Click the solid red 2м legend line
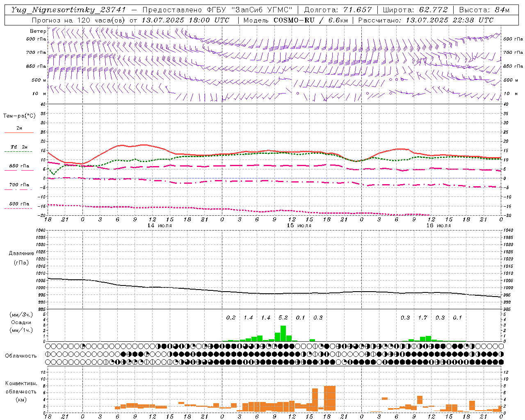 [x=19, y=133]
